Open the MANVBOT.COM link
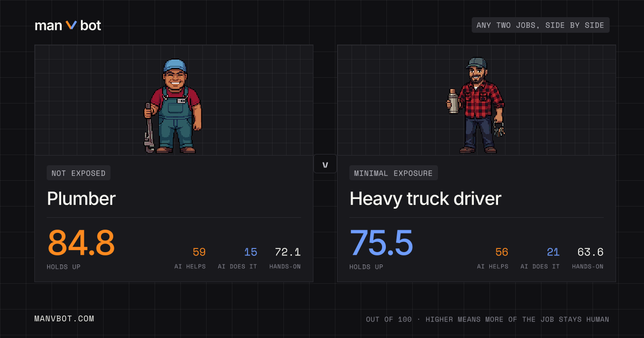The width and height of the screenshot is (644, 338). [x=64, y=319]
